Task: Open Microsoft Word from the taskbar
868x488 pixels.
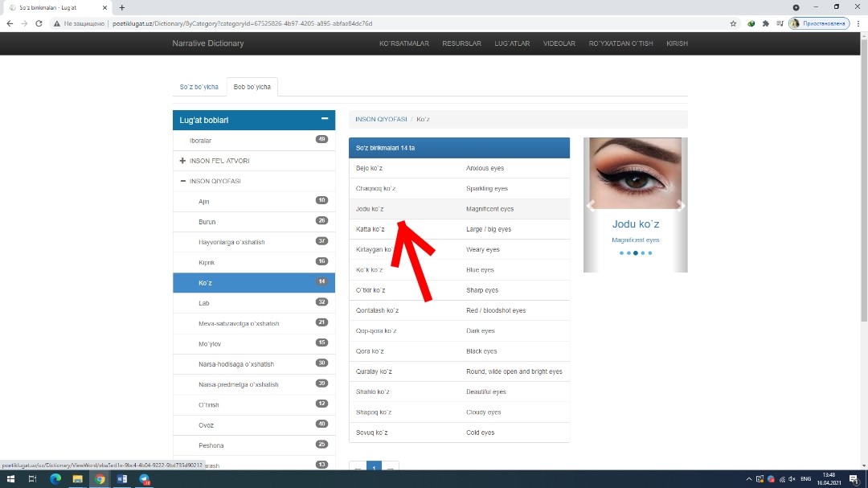Action: [122, 479]
